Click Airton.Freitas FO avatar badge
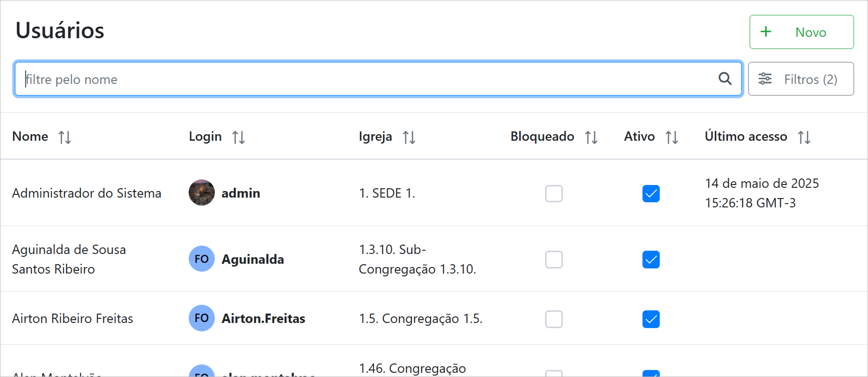Screen dimensions: 868x377 [x=201, y=318]
